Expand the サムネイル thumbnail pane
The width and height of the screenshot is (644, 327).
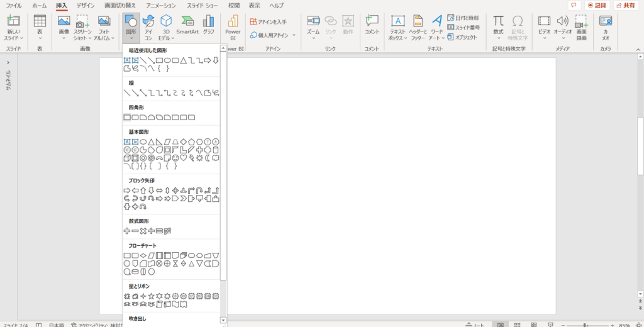pyautogui.click(x=8, y=62)
